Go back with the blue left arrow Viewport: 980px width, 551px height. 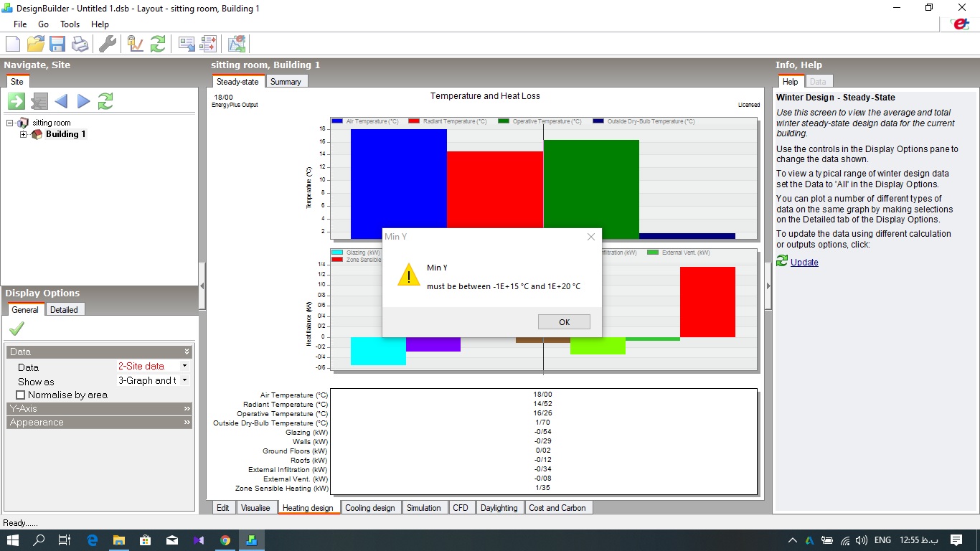(x=61, y=101)
